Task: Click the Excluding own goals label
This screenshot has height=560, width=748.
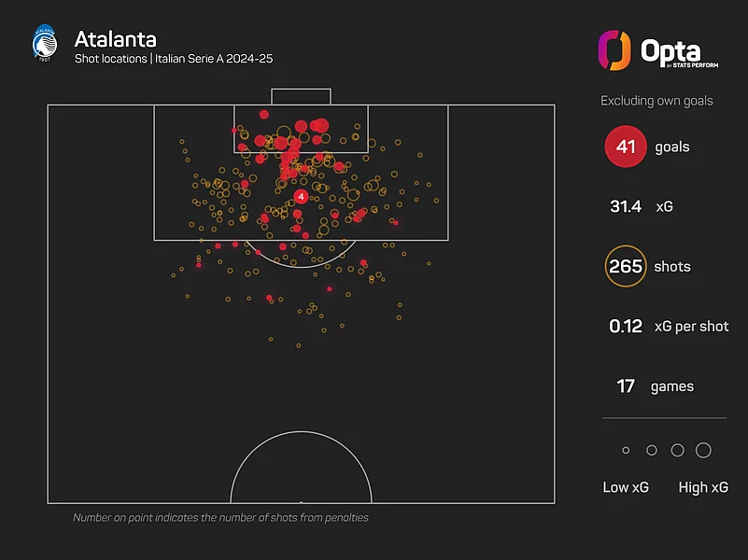Action: pyautogui.click(x=656, y=101)
